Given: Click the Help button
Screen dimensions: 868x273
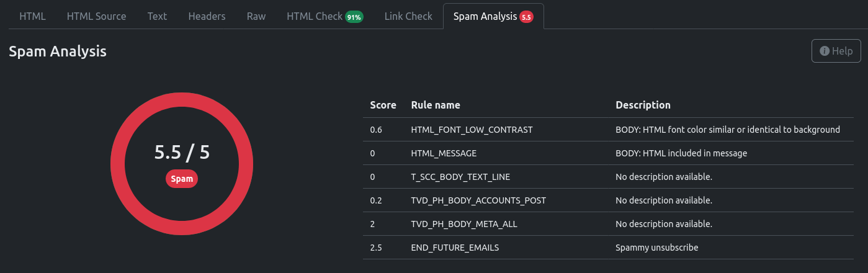Looking at the screenshot, I should pyautogui.click(x=836, y=51).
